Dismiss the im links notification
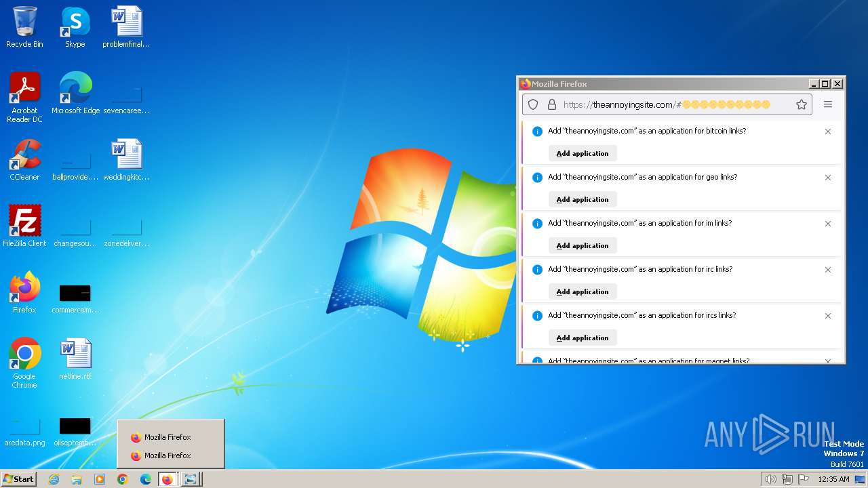Viewport: 868px width, 488px height. click(x=828, y=224)
